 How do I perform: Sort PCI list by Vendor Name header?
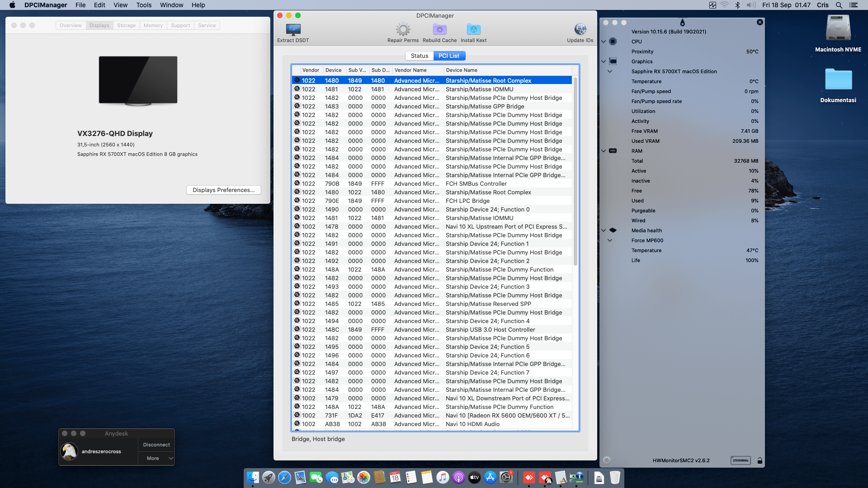click(418, 70)
